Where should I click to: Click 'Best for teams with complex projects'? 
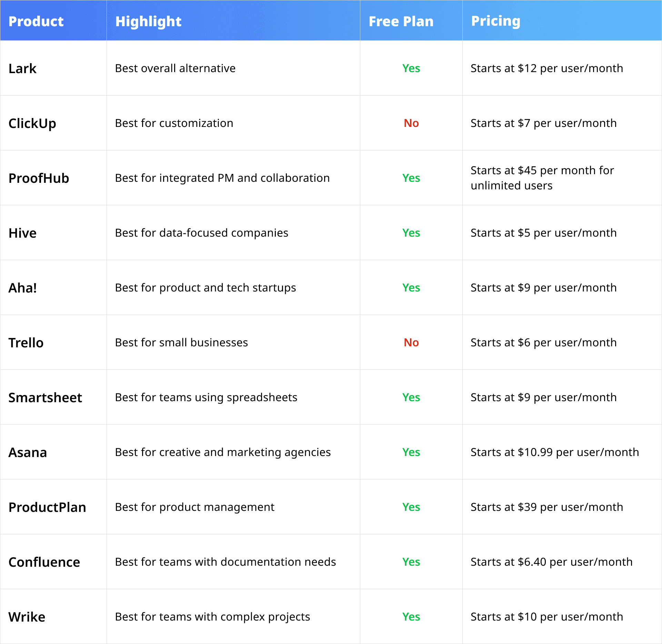(x=212, y=617)
